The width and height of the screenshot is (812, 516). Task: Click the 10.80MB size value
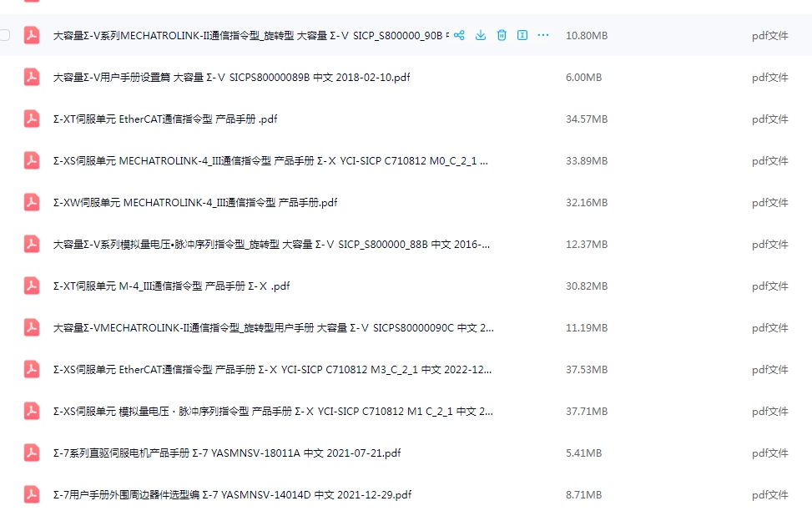tap(586, 35)
